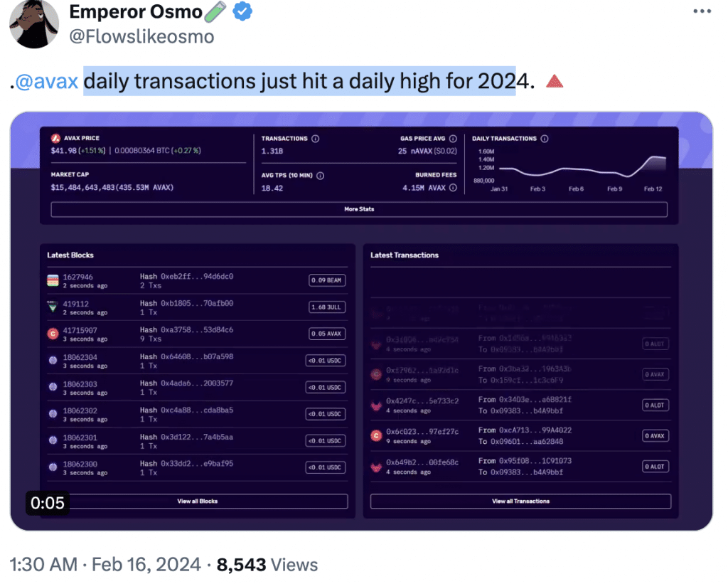Open block hash 0x33dd2...e9baf95

click(x=197, y=464)
